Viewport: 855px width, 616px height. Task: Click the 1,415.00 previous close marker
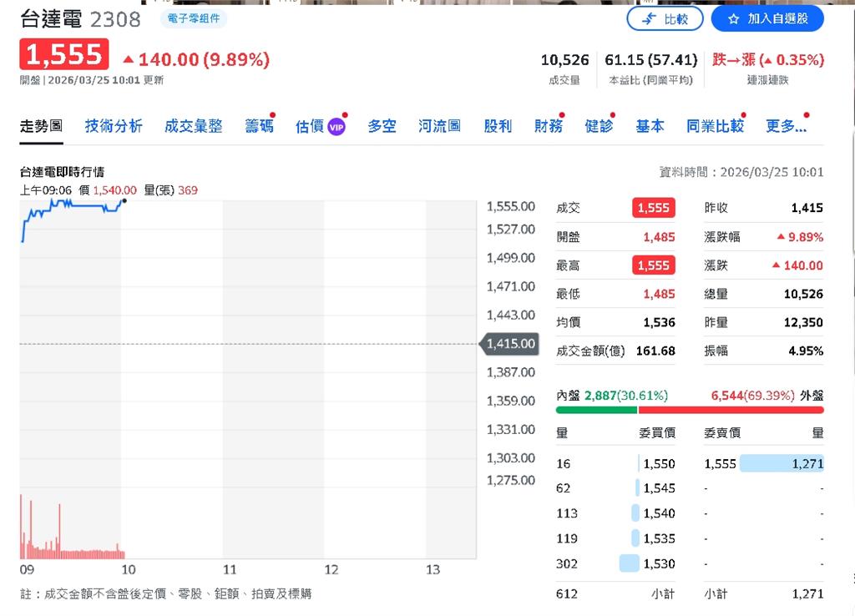coord(509,344)
